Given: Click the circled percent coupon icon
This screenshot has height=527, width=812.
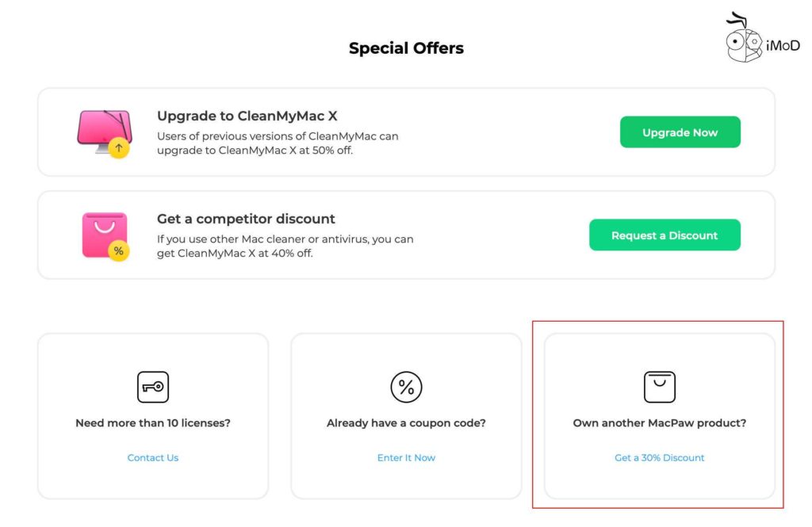Looking at the screenshot, I should [x=406, y=387].
